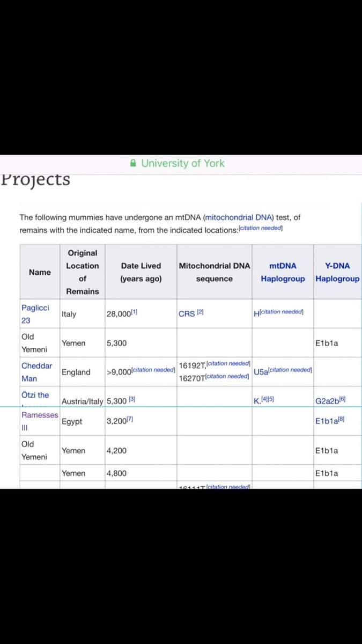362x644 pixels.
Task: Open citation needed after U5a
Action: (290, 370)
